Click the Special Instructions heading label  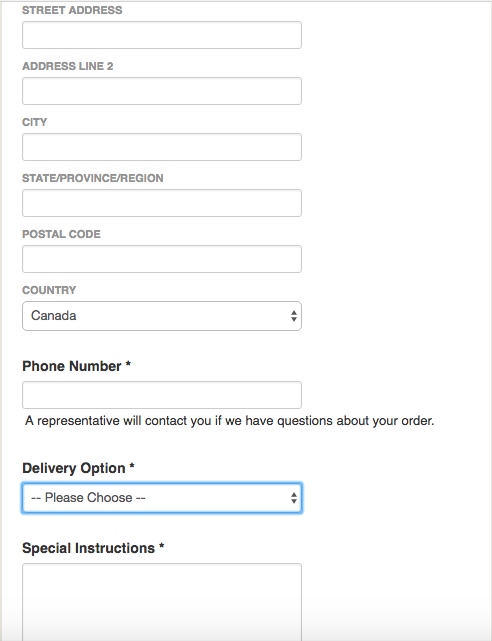coord(93,548)
